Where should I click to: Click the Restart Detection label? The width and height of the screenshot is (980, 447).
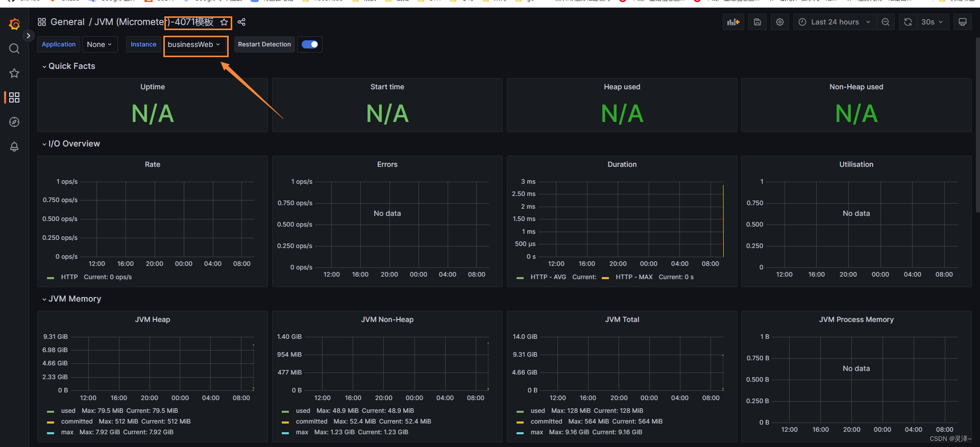pyautogui.click(x=264, y=44)
